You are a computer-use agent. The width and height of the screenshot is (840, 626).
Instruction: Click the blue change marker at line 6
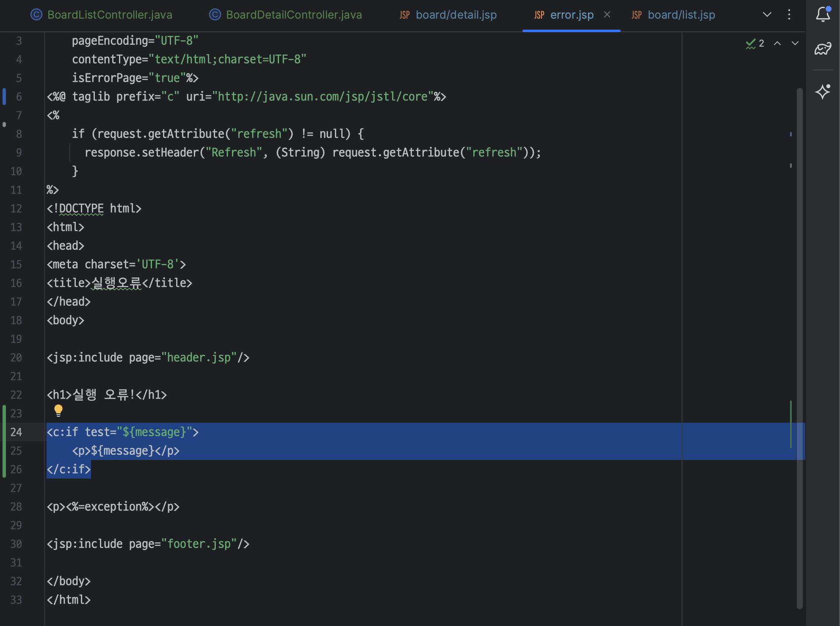(x=4, y=97)
